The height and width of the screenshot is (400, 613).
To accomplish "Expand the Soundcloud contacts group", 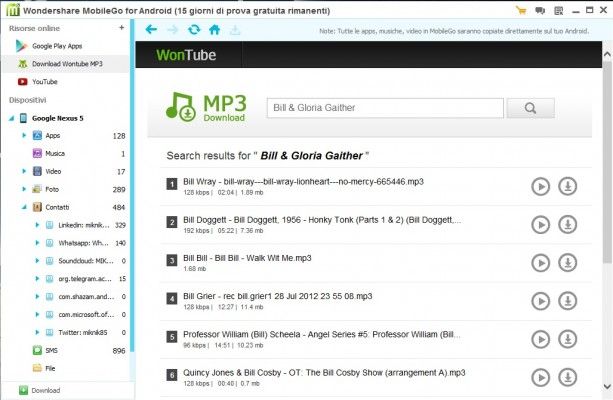I will (37, 261).
